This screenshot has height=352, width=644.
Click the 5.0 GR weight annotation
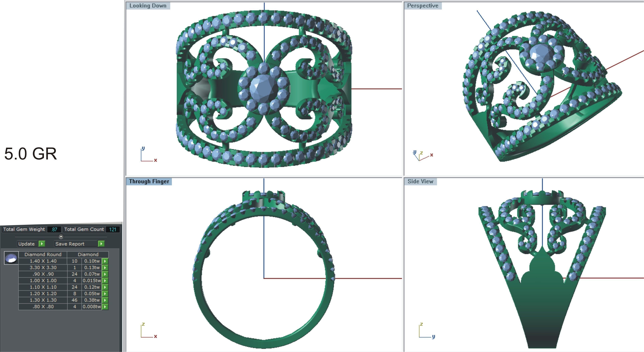pos(30,153)
